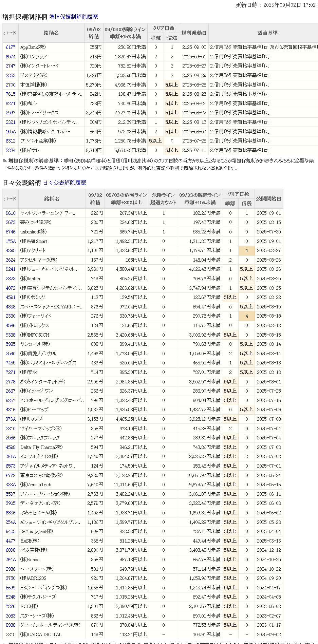
Task: Open stock code 5985 サンコール
Action: (11, 344)
